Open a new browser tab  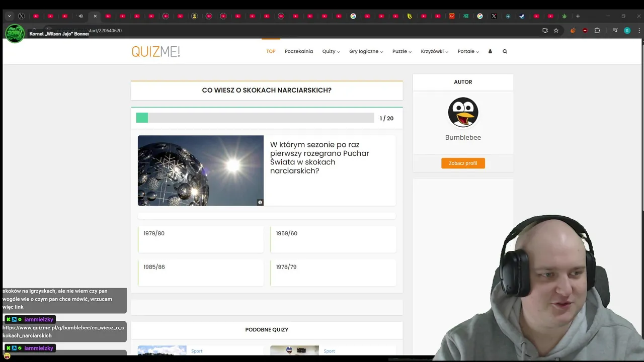pos(578,16)
